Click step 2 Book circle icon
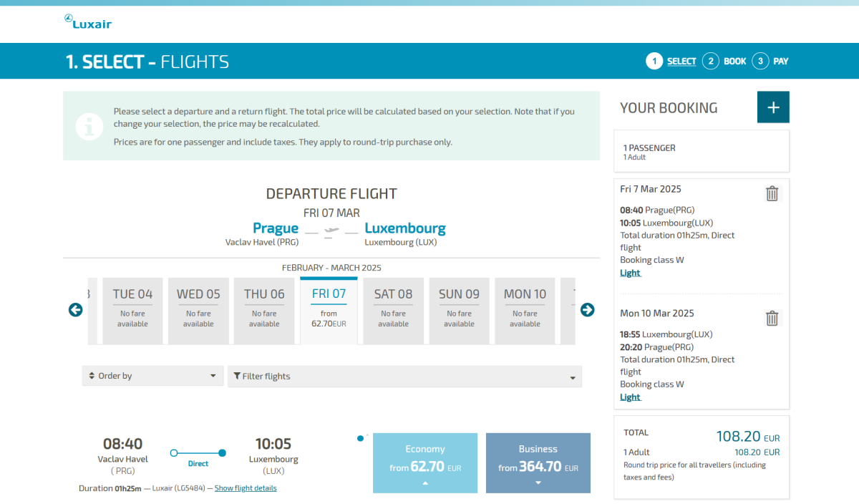The image size is (859, 504). click(x=710, y=61)
